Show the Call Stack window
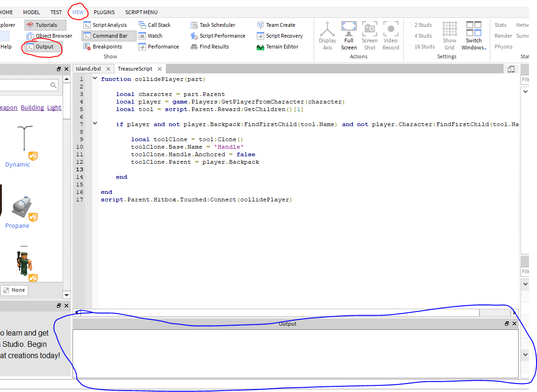Viewport: 537px width, 392px height. point(155,25)
